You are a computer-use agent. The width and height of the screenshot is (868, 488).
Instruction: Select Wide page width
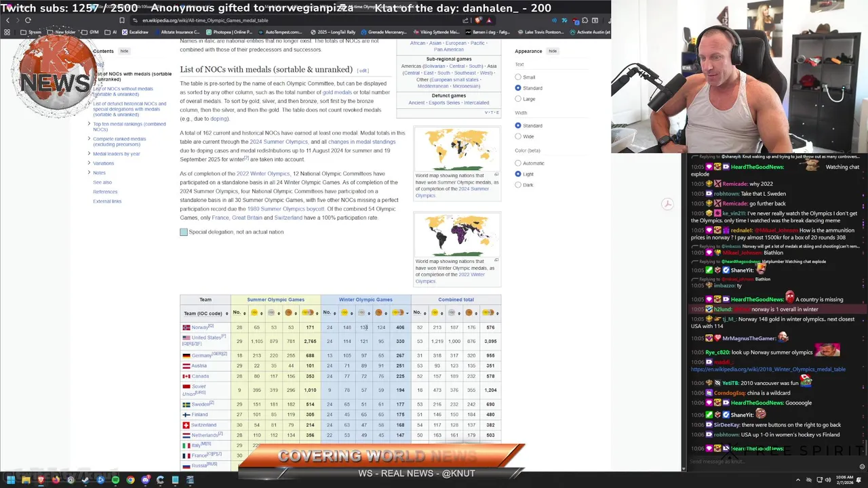tap(518, 136)
